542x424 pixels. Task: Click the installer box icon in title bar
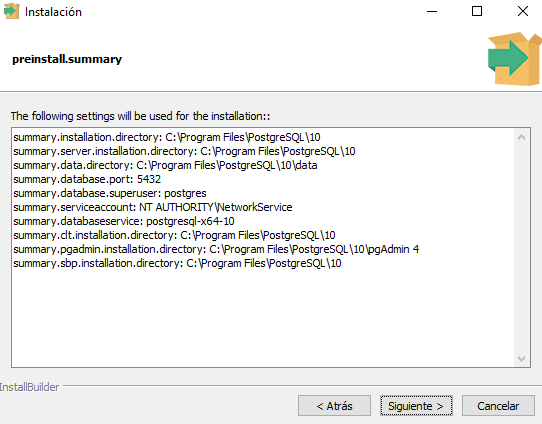click(11, 11)
